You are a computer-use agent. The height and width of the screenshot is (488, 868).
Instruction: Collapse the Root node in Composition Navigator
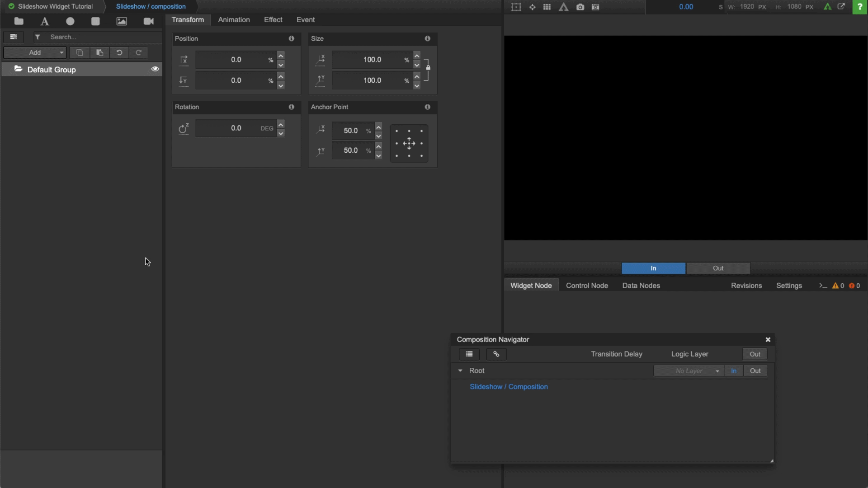click(x=460, y=371)
